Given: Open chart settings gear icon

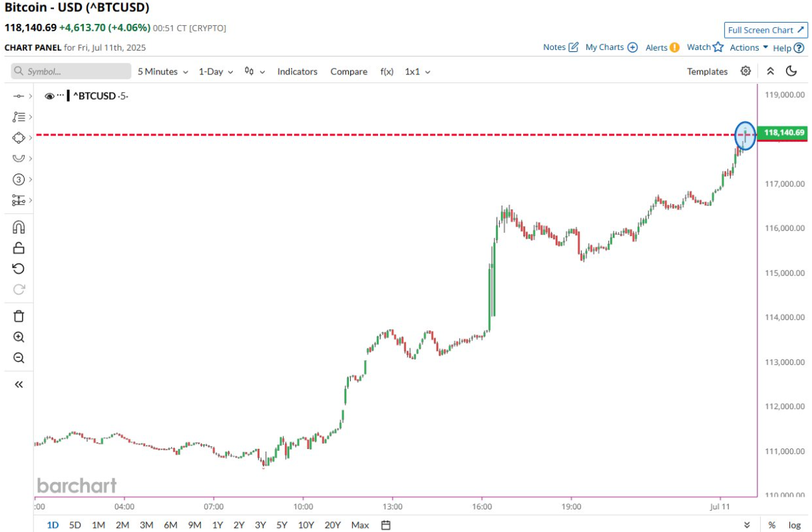Looking at the screenshot, I should point(745,71).
